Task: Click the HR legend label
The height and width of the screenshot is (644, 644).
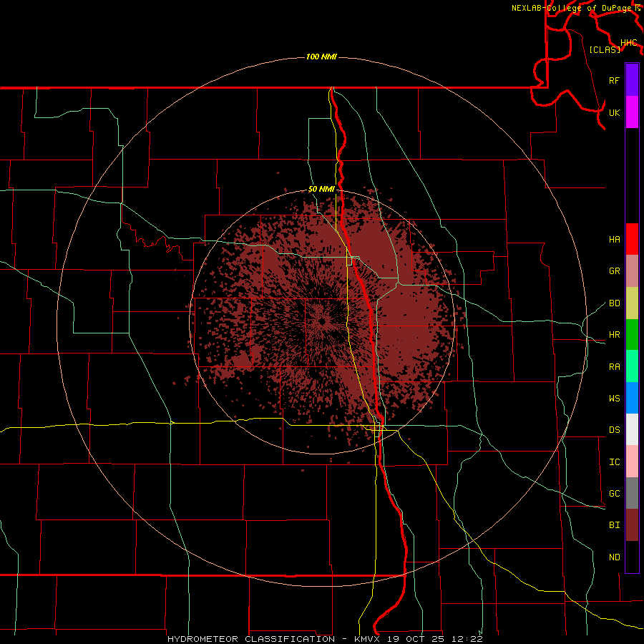Action: coord(614,335)
